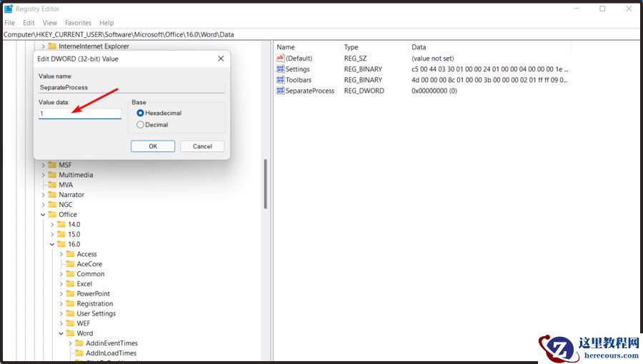
Task: Click the 14.0 folder icon
Action: click(x=61, y=224)
